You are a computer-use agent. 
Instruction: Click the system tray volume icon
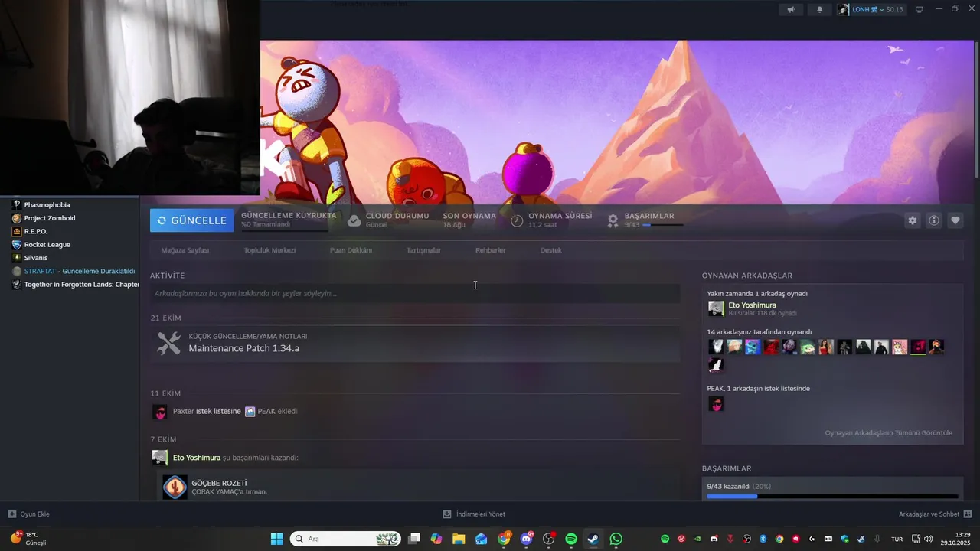coord(929,539)
